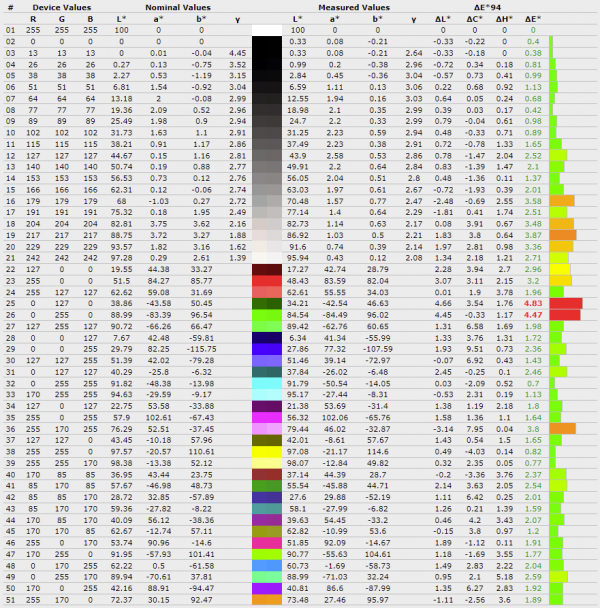Click the 'Device Values' header
The height and width of the screenshot is (608, 600).
click(x=62, y=7)
